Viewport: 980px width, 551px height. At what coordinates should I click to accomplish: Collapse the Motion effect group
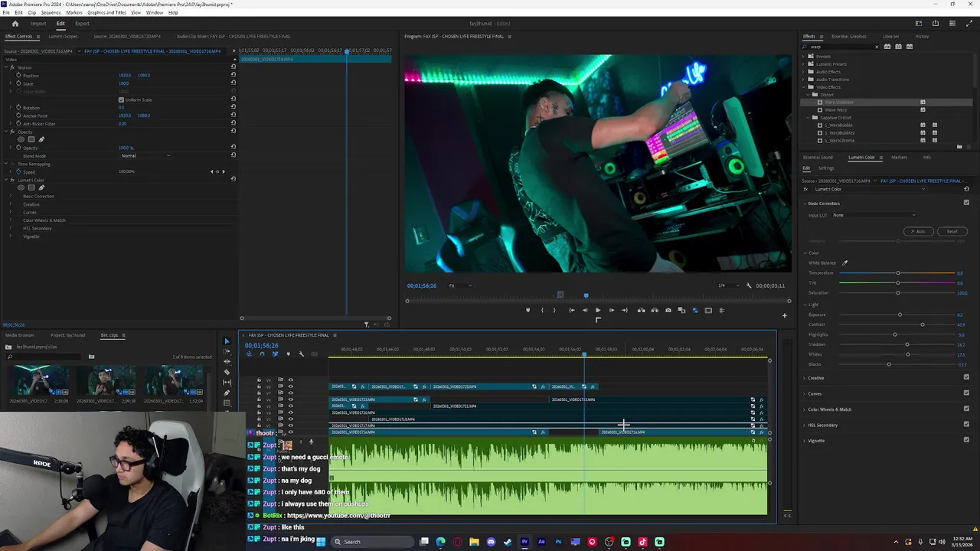click(6, 67)
